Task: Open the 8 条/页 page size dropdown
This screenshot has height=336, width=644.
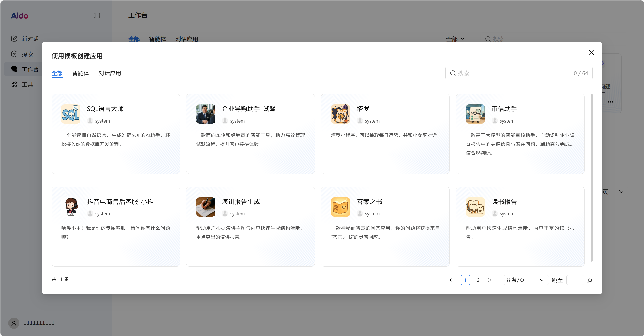Action: click(526, 280)
